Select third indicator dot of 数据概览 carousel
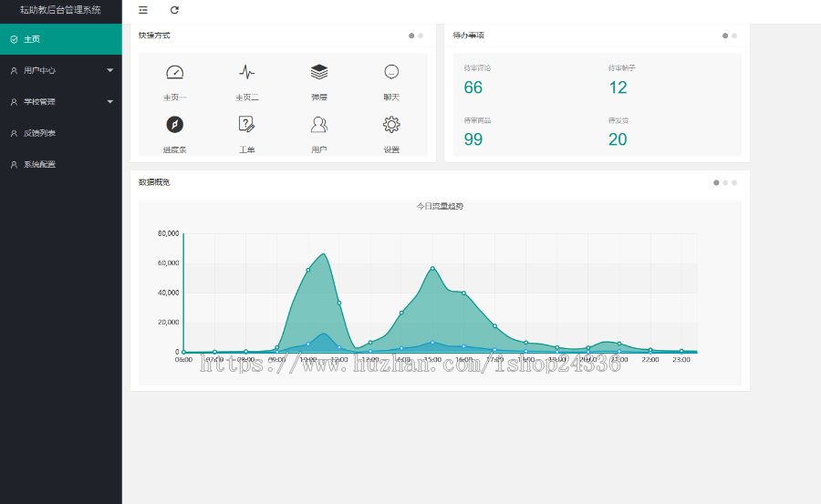The width and height of the screenshot is (821, 504). click(x=734, y=182)
